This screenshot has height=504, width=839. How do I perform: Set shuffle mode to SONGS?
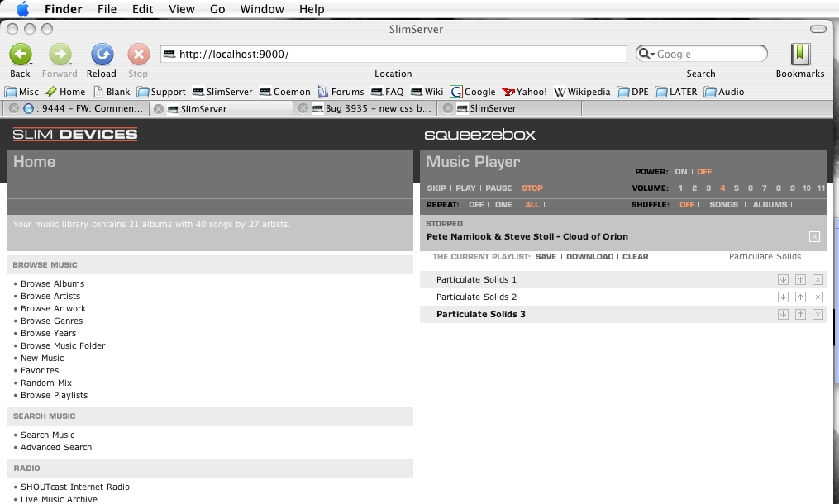723,205
